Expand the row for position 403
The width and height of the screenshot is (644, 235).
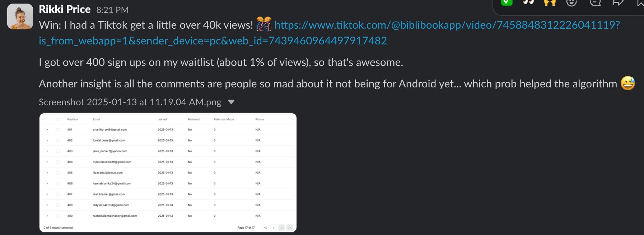tap(47, 151)
